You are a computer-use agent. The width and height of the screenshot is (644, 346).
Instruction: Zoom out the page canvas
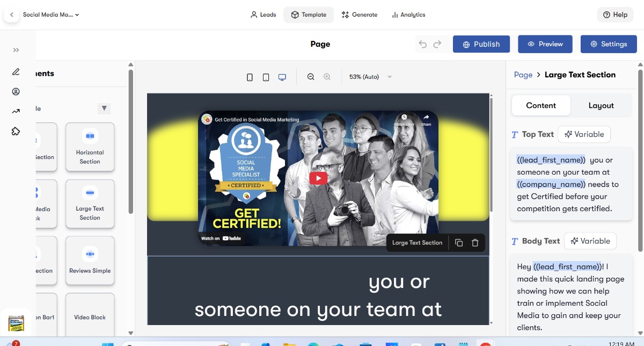311,77
